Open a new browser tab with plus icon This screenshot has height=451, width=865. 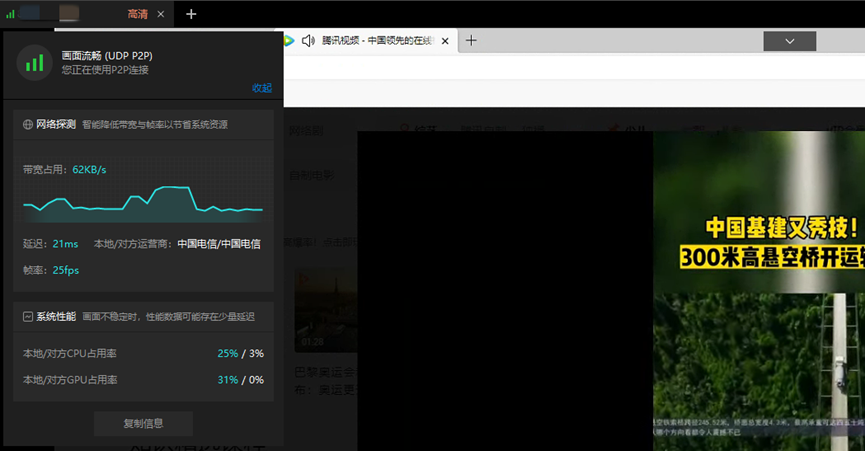click(471, 40)
